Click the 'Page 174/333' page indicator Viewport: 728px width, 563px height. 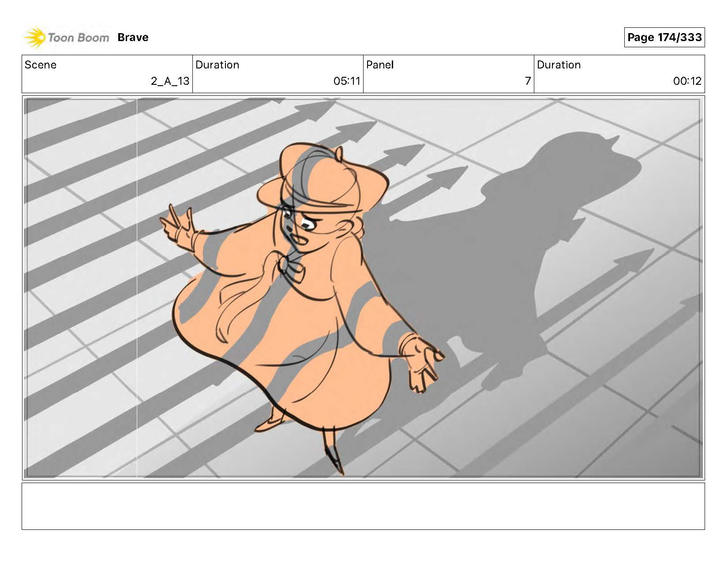click(x=664, y=37)
